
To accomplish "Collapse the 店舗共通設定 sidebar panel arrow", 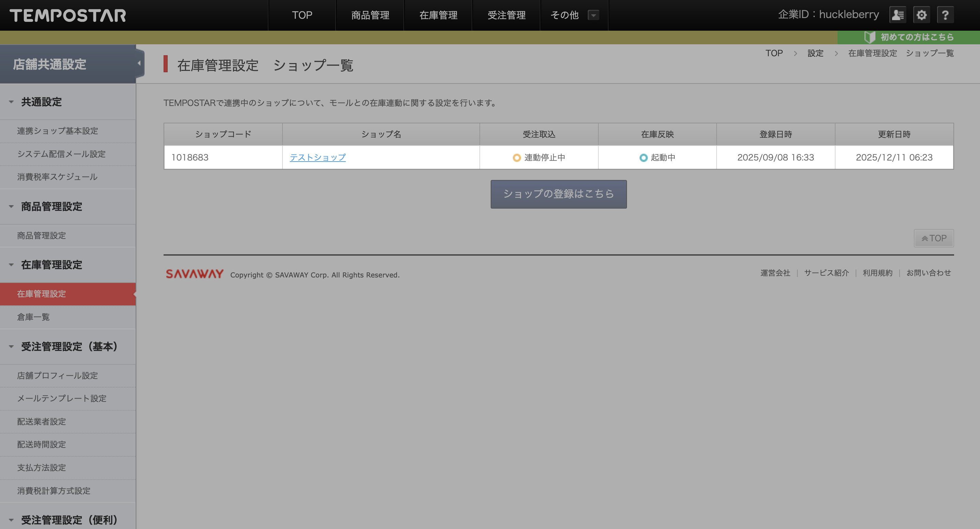I will coord(139,63).
